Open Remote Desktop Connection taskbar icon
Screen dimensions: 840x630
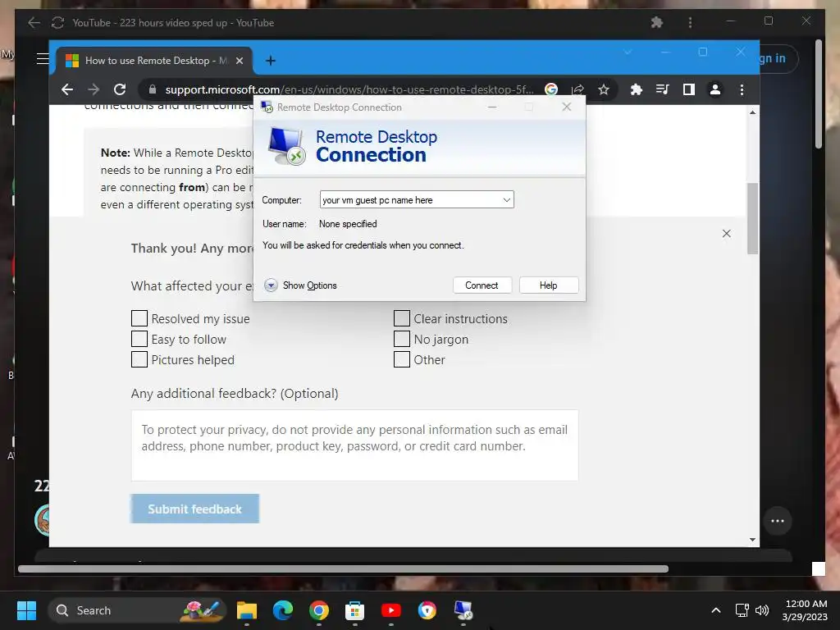pos(463,610)
